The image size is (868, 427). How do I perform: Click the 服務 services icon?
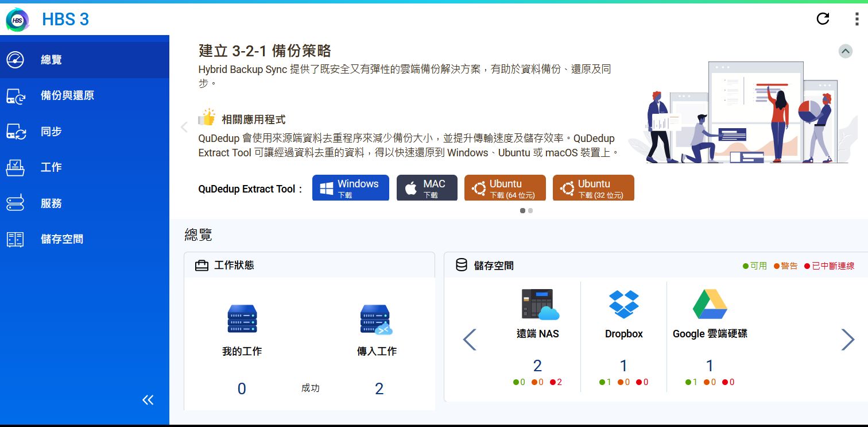[15, 203]
